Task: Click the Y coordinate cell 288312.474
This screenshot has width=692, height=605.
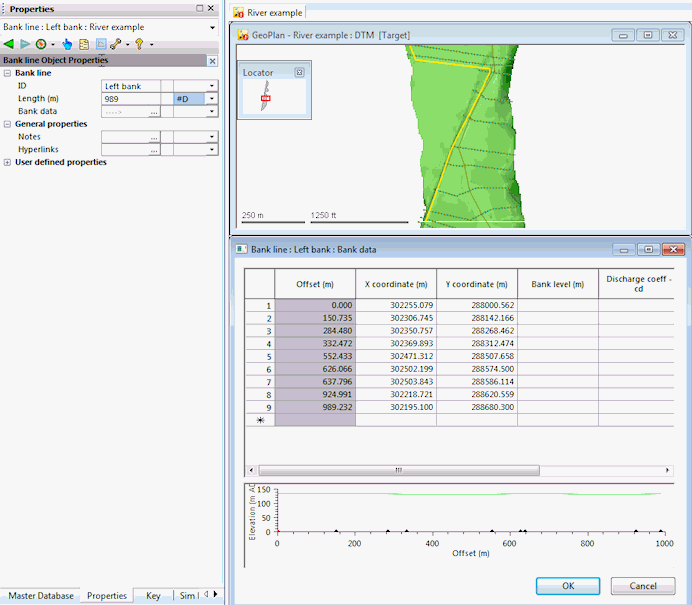Action: 477,344
